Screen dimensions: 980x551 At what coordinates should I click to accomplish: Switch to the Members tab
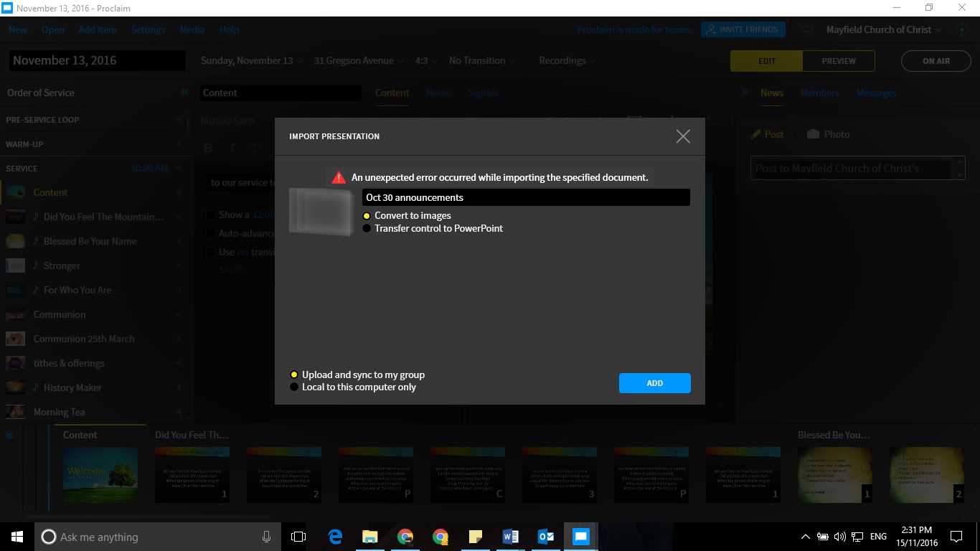pyautogui.click(x=820, y=93)
